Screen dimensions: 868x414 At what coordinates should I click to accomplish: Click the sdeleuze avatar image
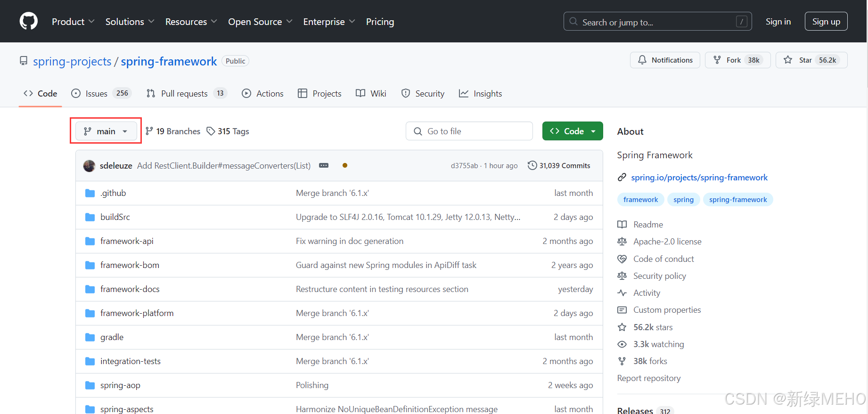(89, 166)
